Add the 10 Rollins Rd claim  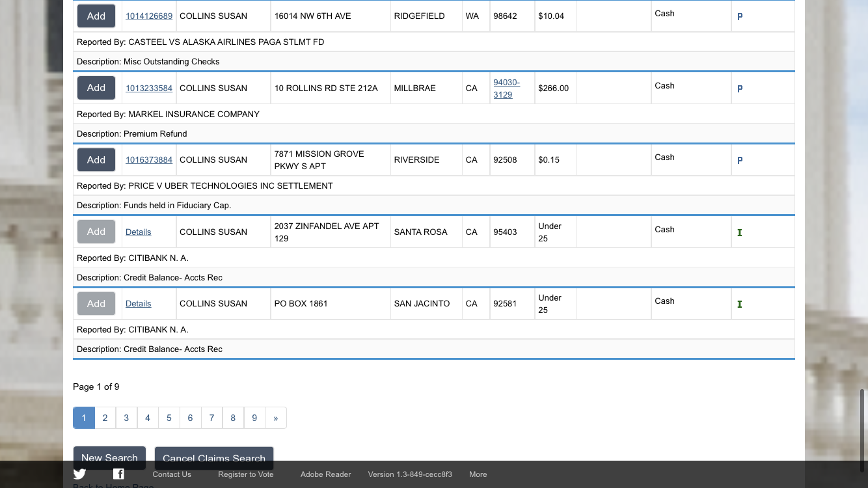coord(96,88)
